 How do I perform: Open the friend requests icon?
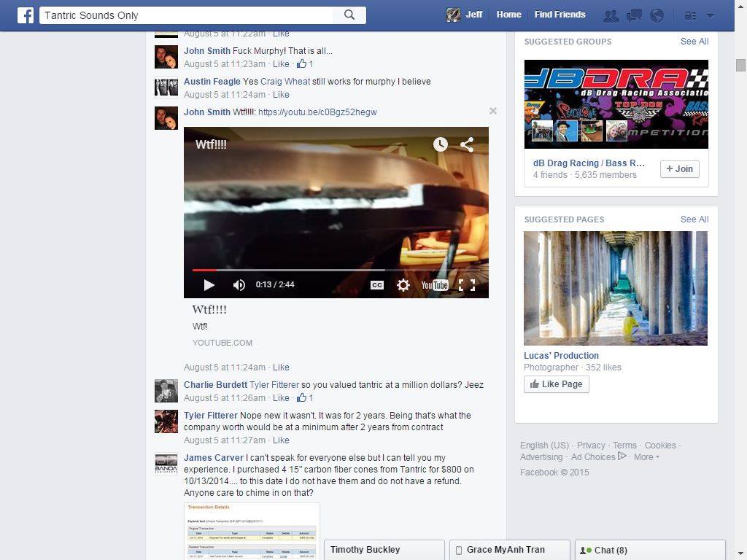(611, 16)
